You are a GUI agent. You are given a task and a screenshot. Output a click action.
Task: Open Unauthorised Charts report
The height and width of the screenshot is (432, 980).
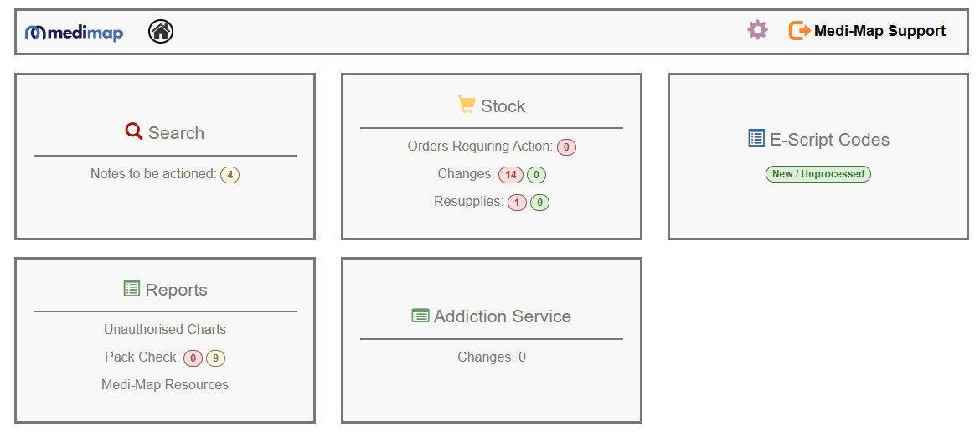[x=165, y=329]
